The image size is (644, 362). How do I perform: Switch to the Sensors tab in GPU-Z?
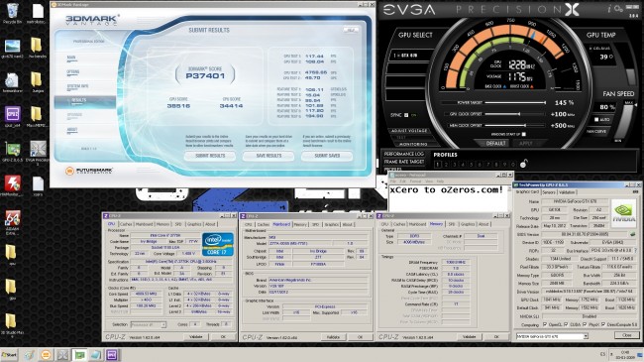tap(549, 192)
